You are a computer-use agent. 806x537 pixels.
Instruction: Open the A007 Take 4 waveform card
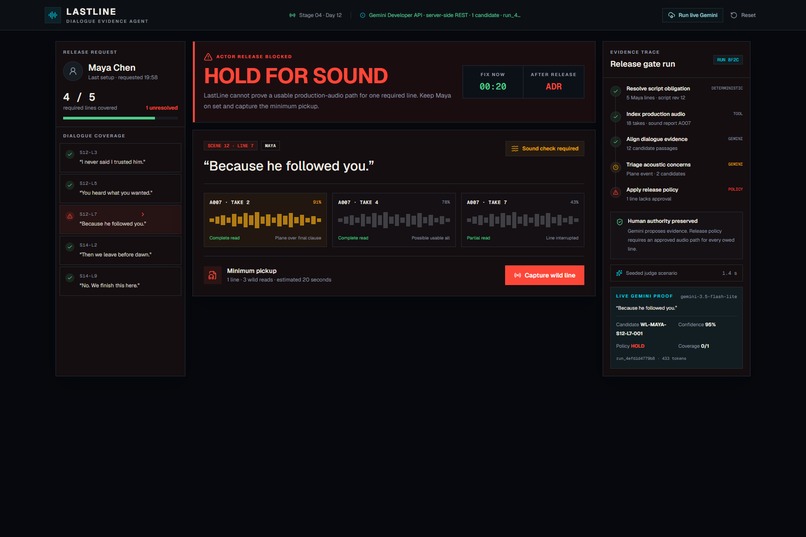point(394,220)
